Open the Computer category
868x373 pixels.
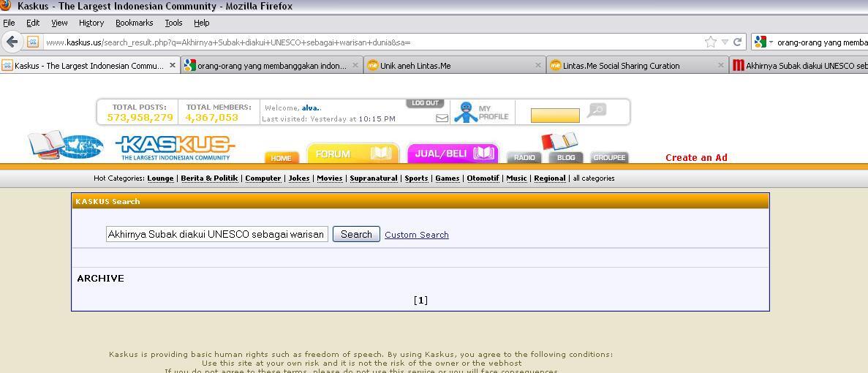(x=263, y=178)
